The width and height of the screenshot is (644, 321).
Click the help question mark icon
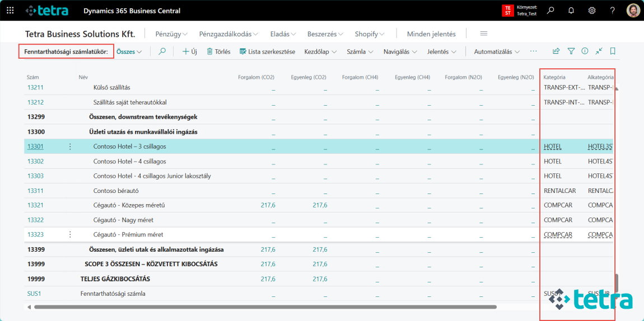[612, 11]
